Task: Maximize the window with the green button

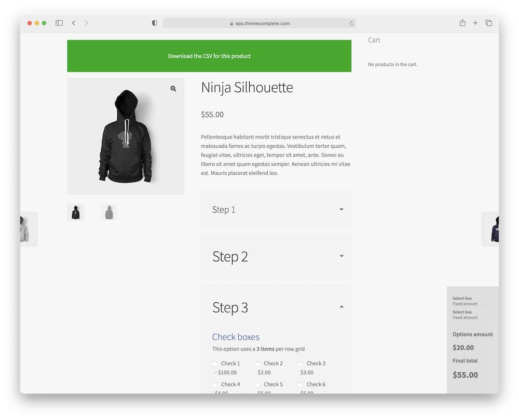Action: pos(44,23)
